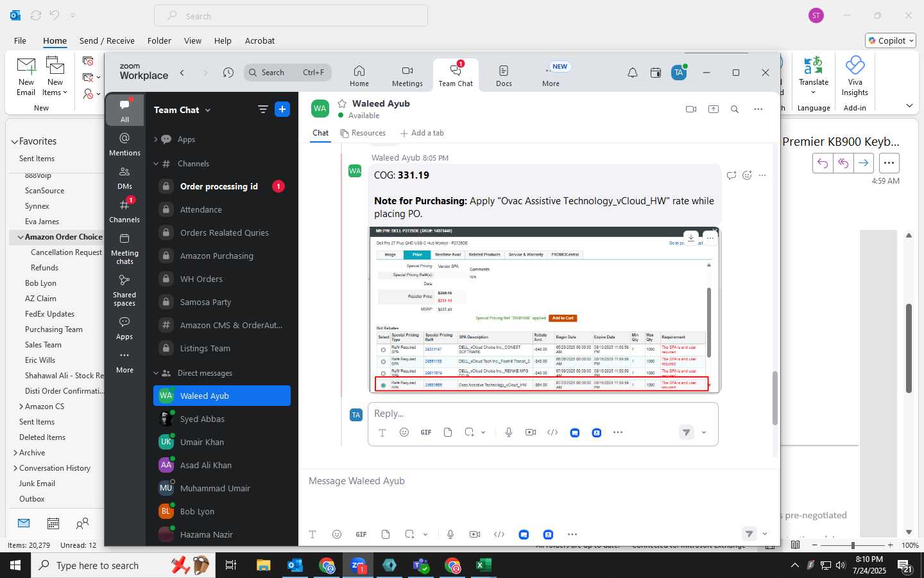This screenshot has width=924, height=578.
Task: Switch to the Resources tab
Action: [x=363, y=133]
